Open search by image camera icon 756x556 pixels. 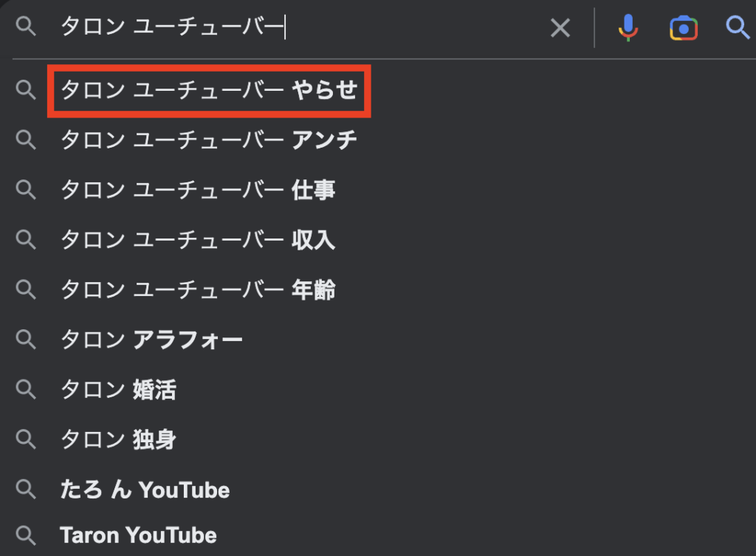pos(684,28)
